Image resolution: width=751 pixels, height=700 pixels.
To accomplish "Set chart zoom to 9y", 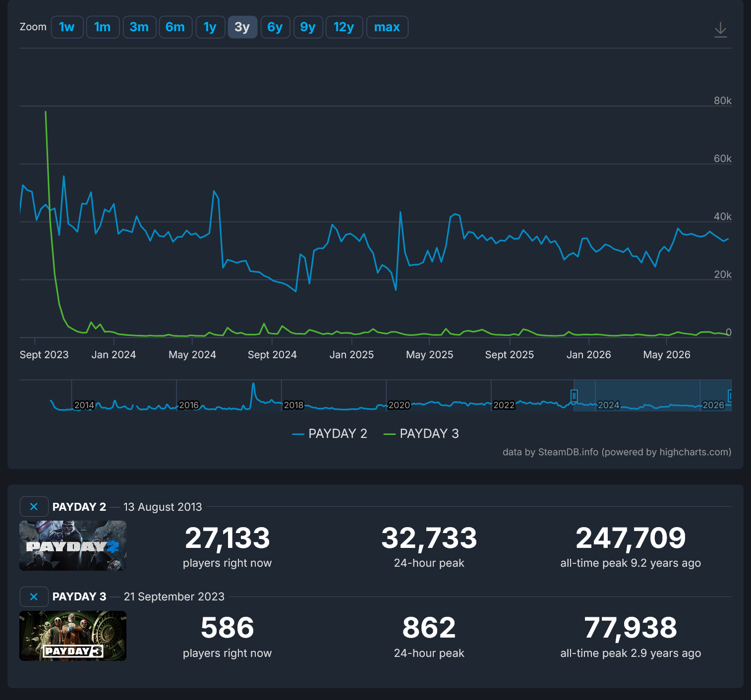I will (x=308, y=27).
